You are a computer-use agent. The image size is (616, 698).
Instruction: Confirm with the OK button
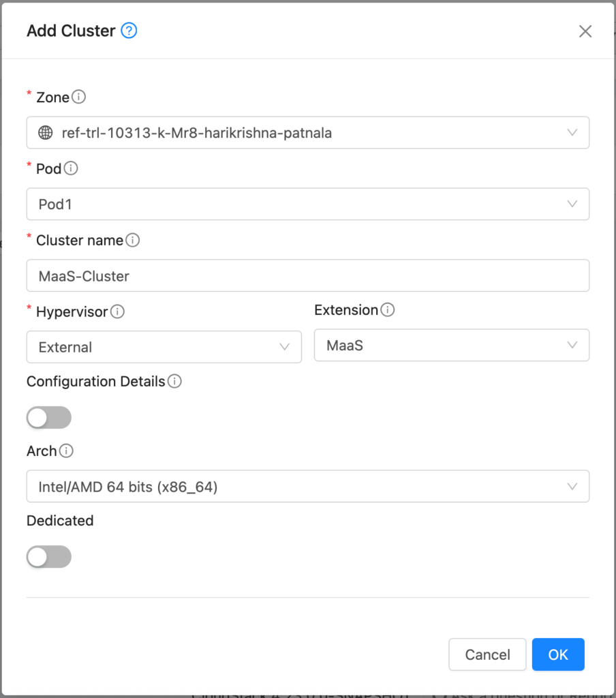tap(558, 654)
